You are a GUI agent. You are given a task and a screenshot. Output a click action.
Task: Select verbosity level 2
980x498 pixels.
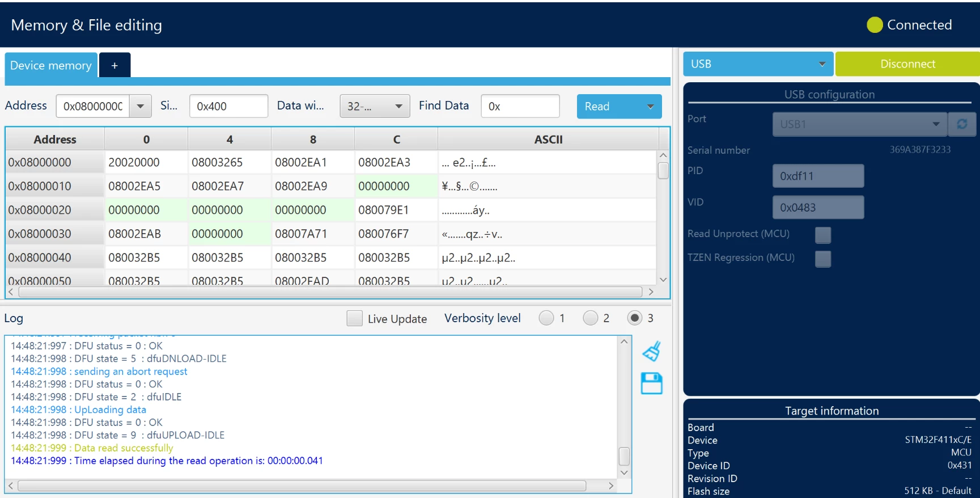(x=590, y=318)
